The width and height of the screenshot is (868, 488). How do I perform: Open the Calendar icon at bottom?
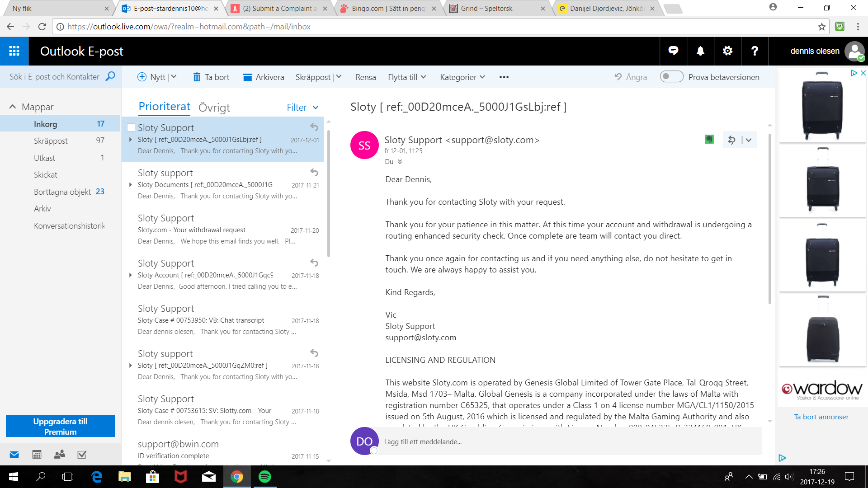tap(37, 455)
